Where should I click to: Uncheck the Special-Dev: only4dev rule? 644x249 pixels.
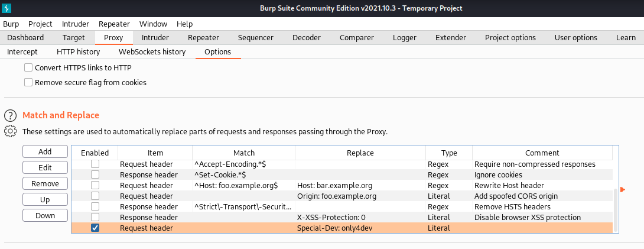[x=95, y=228]
